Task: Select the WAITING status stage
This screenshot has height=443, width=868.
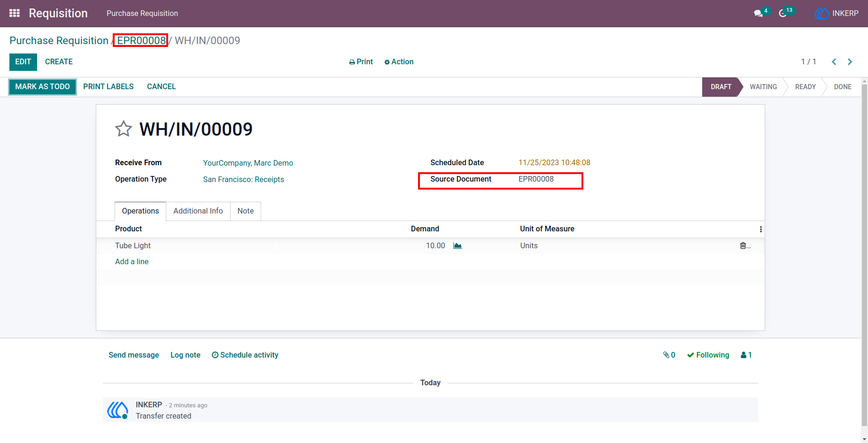Action: [x=763, y=87]
